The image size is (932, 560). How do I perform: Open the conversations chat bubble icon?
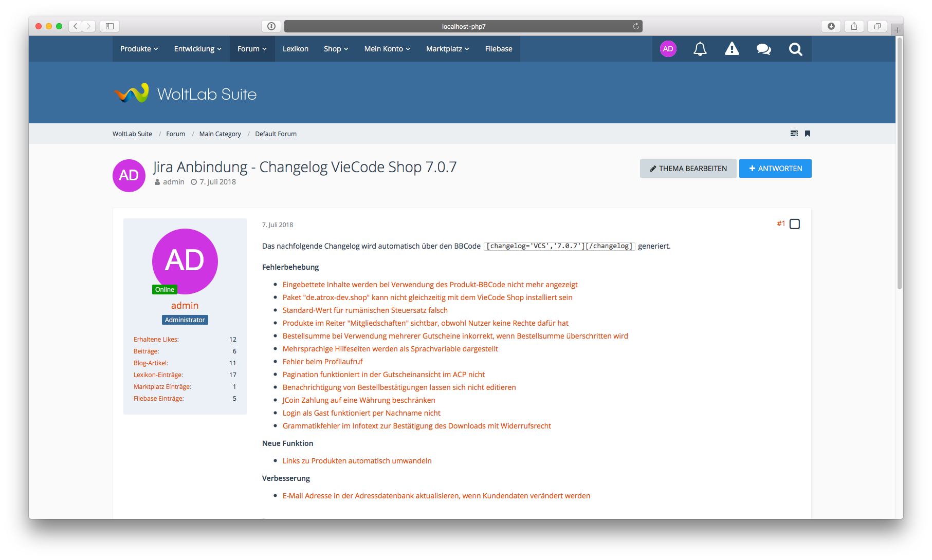tap(763, 49)
